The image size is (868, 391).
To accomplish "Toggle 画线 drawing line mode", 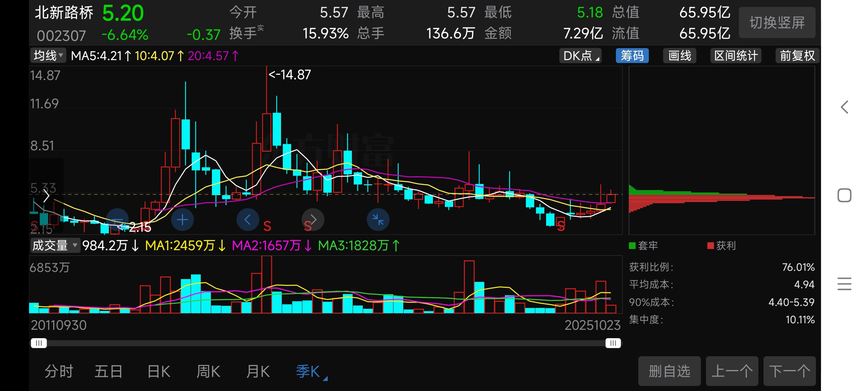I will click(x=680, y=56).
